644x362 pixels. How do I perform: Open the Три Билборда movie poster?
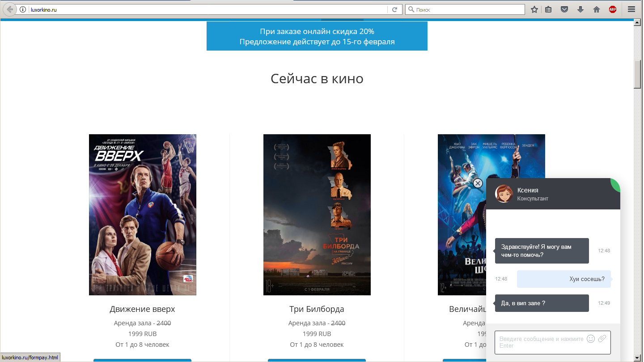(x=317, y=215)
